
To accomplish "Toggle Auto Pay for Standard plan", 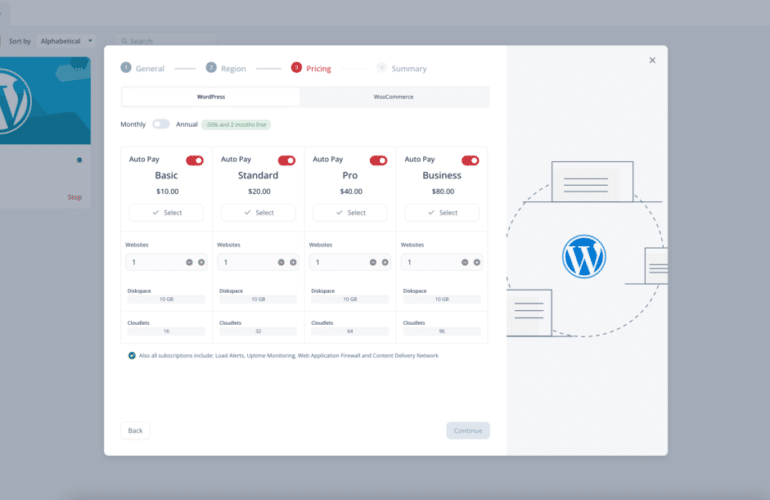I will tap(286, 160).
